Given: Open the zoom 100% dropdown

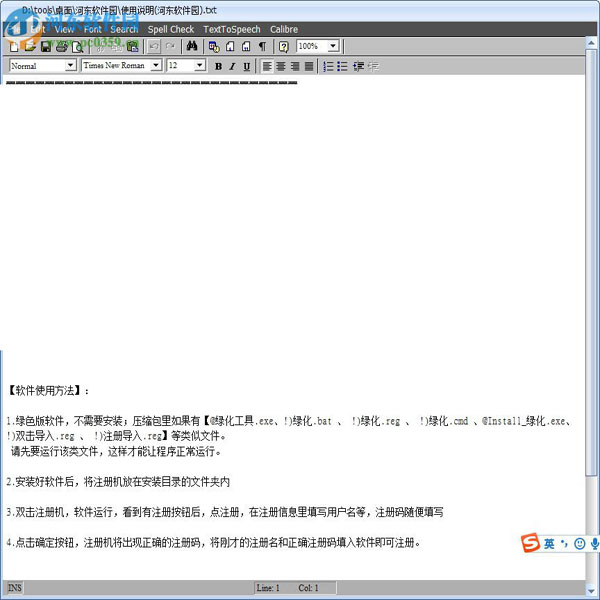Looking at the screenshot, I should 333,46.
